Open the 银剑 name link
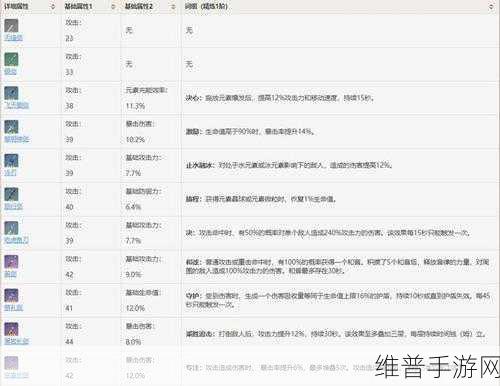Screen dimensions: 500x386 click(x=10, y=71)
